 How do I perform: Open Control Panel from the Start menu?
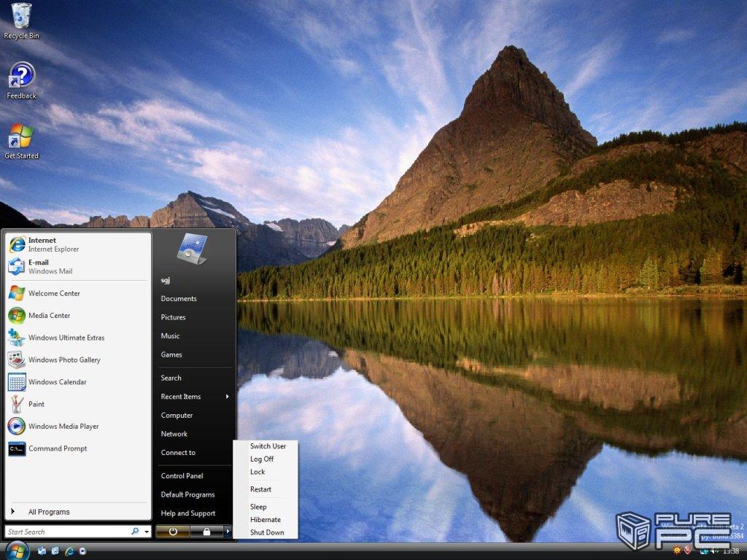pyautogui.click(x=182, y=476)
